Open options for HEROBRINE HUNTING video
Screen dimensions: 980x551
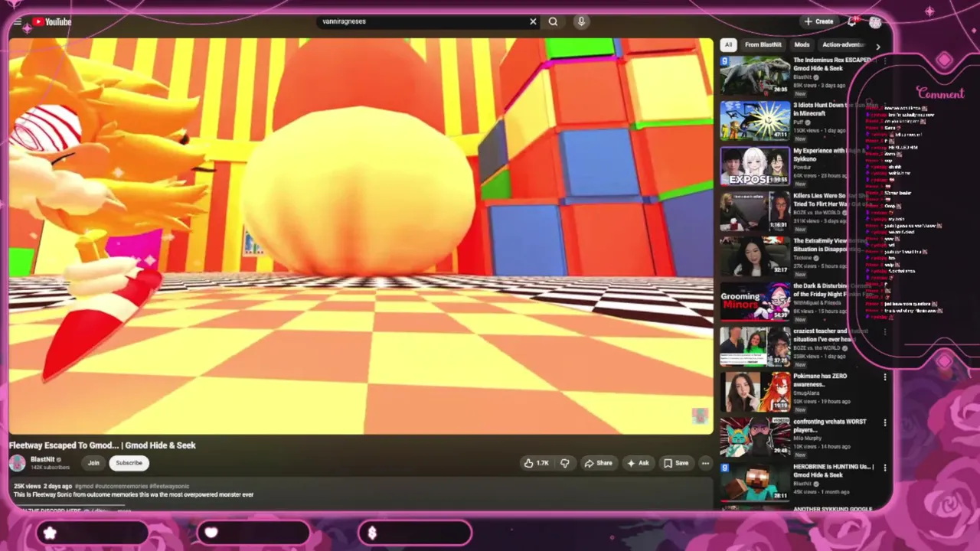(885, 468)
